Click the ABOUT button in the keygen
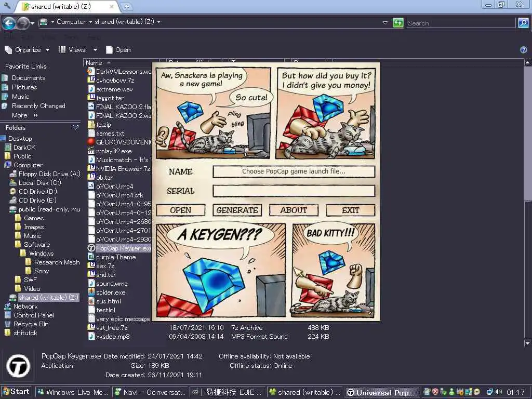 click(x=294, y=210)
